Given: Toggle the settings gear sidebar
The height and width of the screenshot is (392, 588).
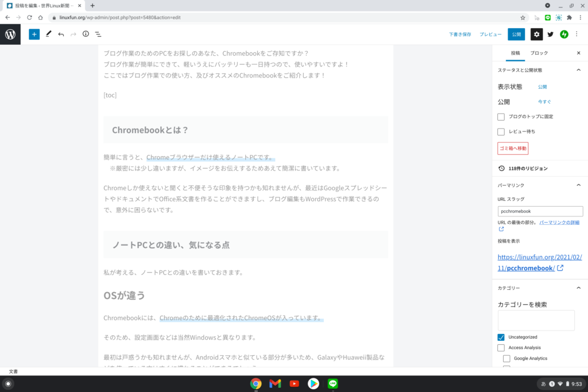Looking at the screenshot, I should coord(537,34).
